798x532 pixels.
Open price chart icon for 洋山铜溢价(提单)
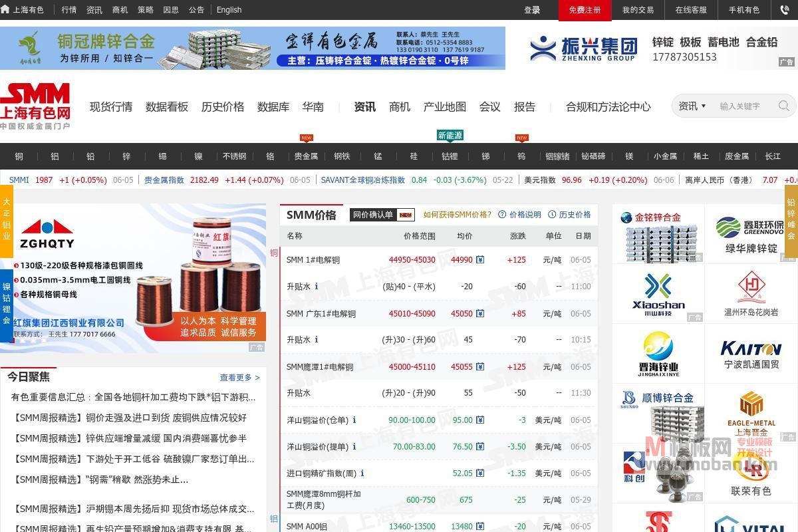(480, 447)
